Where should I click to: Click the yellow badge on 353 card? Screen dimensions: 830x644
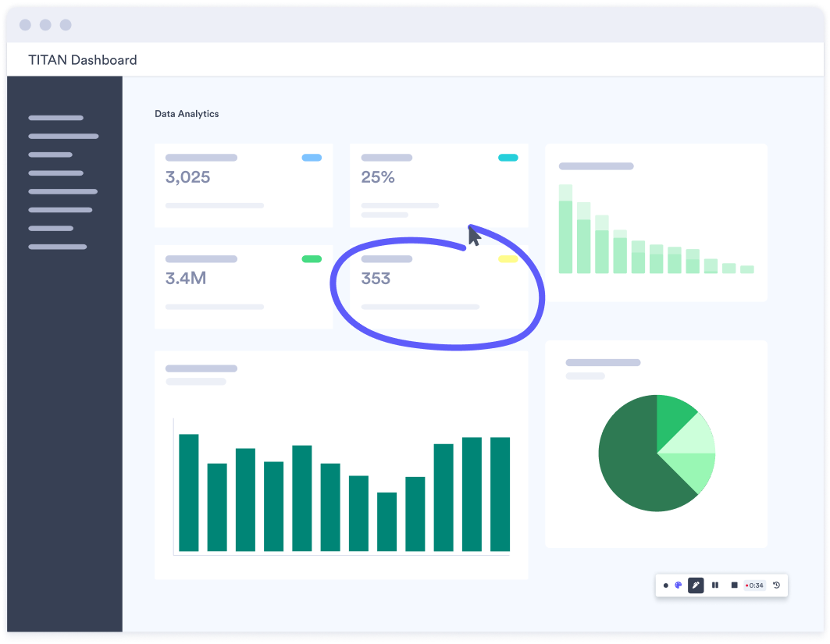508,258
